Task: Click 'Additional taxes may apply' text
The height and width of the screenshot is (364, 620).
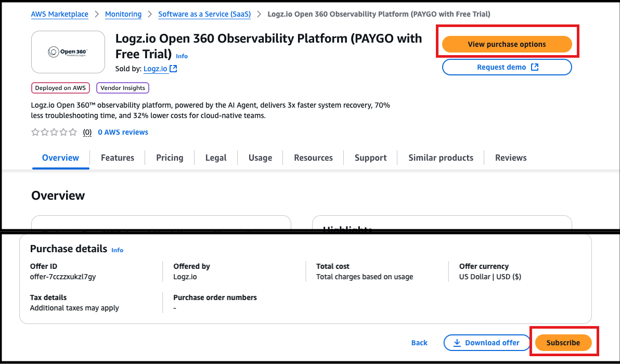Action: 74,308
